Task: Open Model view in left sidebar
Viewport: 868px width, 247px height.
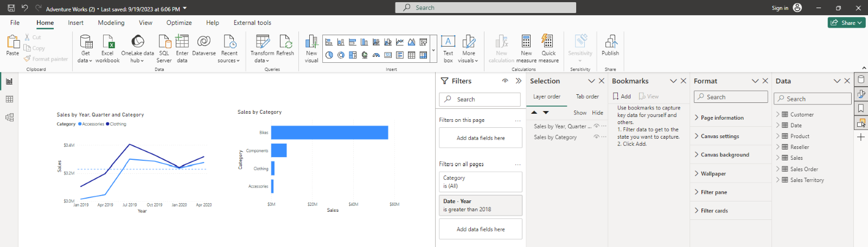Action: point(9,117)
